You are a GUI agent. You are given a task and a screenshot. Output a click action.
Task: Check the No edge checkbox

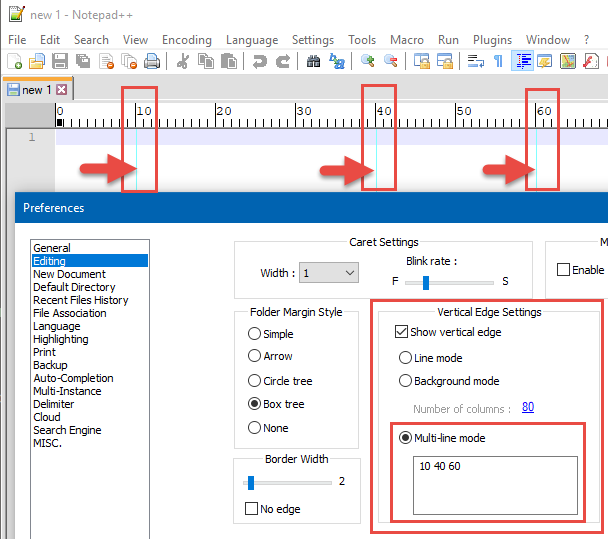tap(251, 508)
